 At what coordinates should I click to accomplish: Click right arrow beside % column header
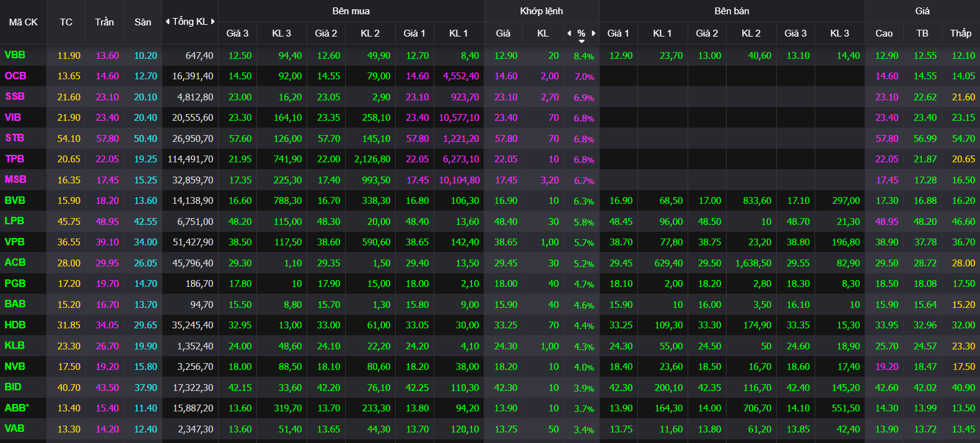[x=593, y=33]
